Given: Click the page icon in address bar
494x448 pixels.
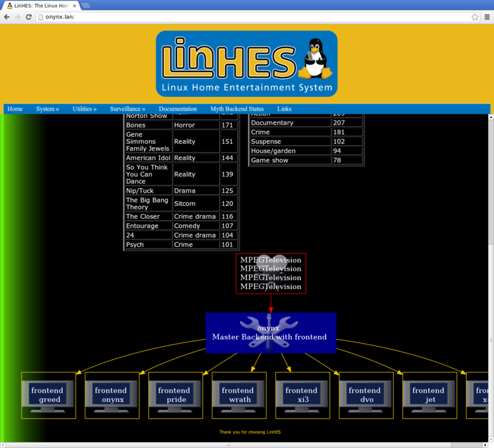Looking at the screenshot, I should [40, 17].
